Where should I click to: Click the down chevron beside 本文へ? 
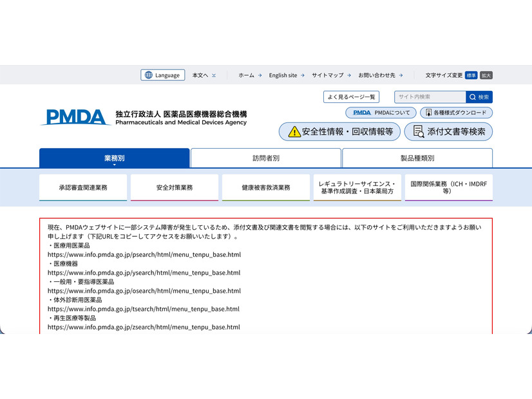[x=214, y=75]
